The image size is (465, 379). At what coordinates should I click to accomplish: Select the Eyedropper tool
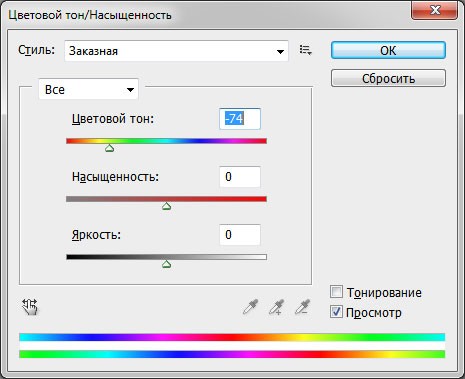tap(251, 307)
